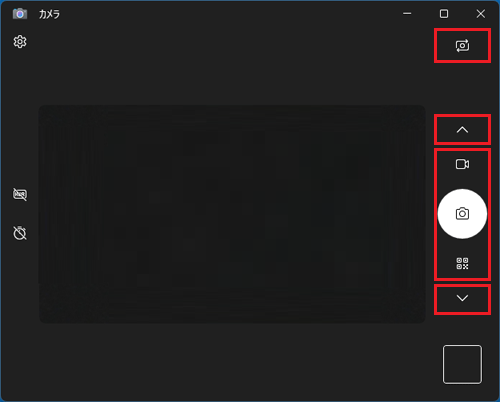
Task: Switch between front and rear camera
Action: coord(462,46)
